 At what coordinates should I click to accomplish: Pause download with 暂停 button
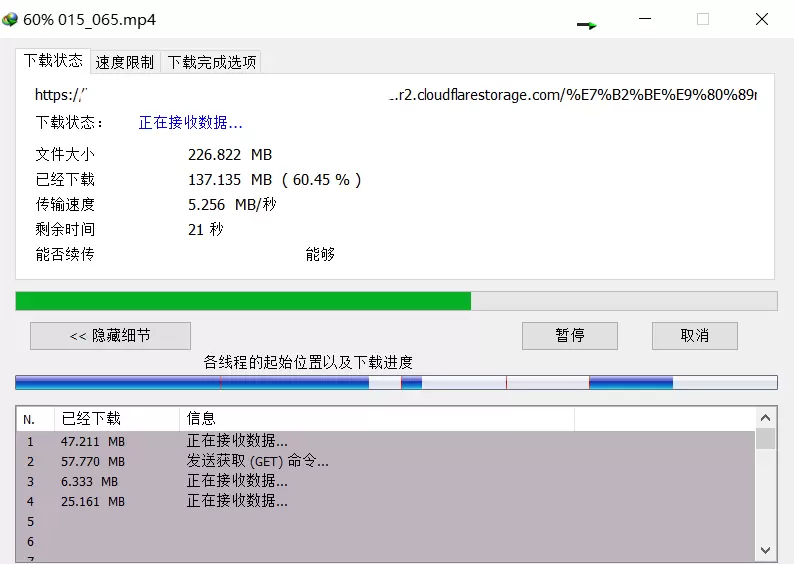(x=570, y=336)
